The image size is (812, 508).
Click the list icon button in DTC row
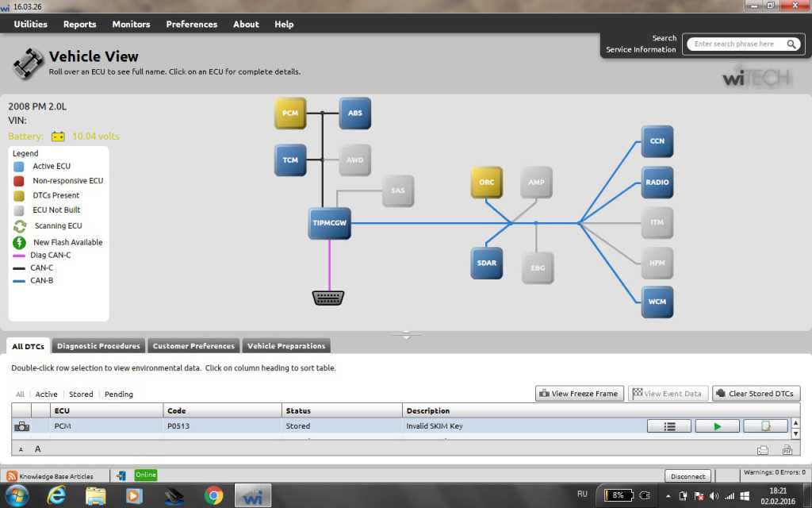669,426
